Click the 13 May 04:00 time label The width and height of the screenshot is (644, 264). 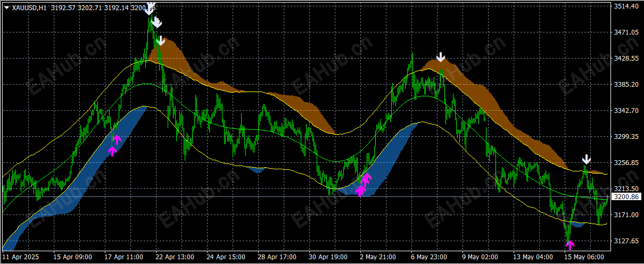click(x=533, y=257)
